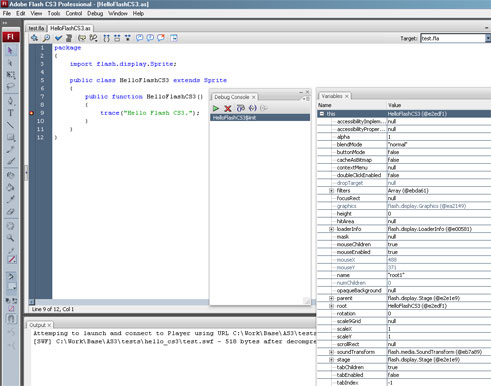Screen dimensions: 491x386
Task: Select the Text tool
Action: 10,113
